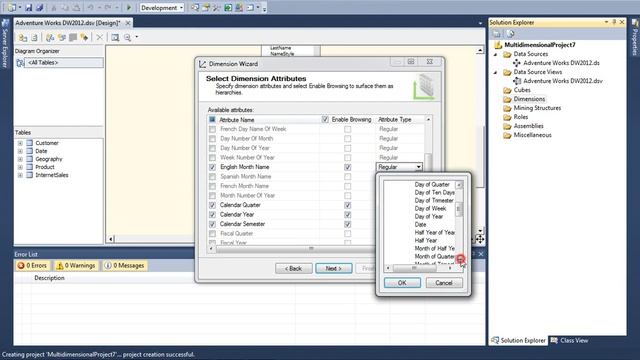Click the Description column header in Error List
640x360 pixels.
click(49, 278)
